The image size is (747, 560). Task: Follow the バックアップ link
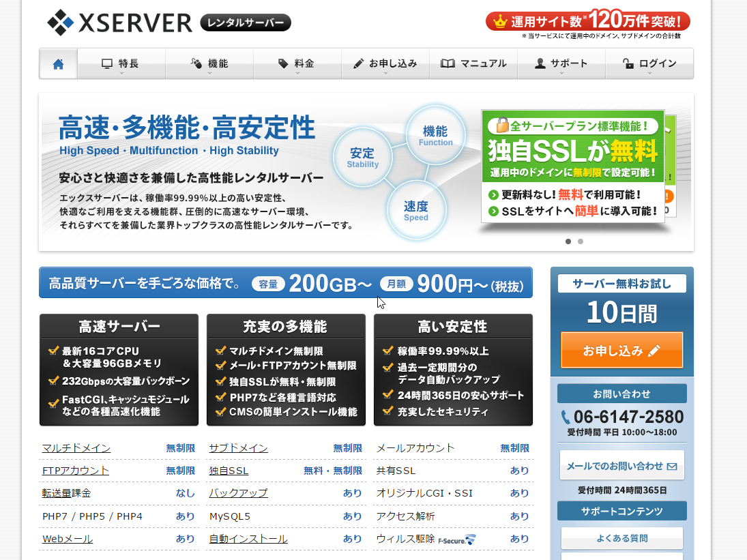[238, 493]
